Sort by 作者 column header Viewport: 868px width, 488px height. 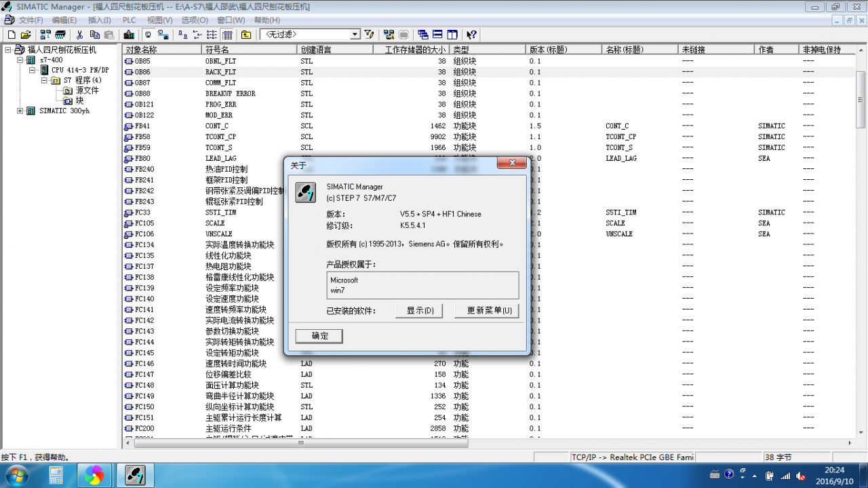click(778, 50)
